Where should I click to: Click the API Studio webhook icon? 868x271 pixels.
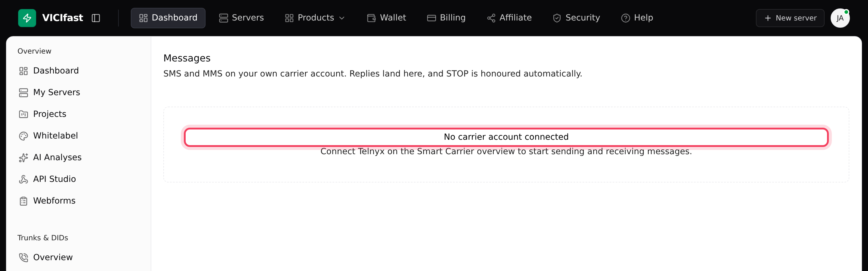[x=23, y=179]
